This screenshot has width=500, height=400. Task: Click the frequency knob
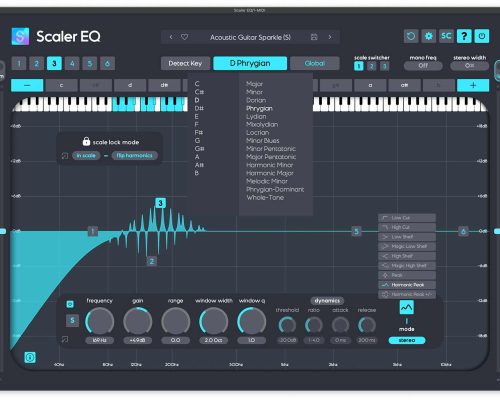point(99,322)
